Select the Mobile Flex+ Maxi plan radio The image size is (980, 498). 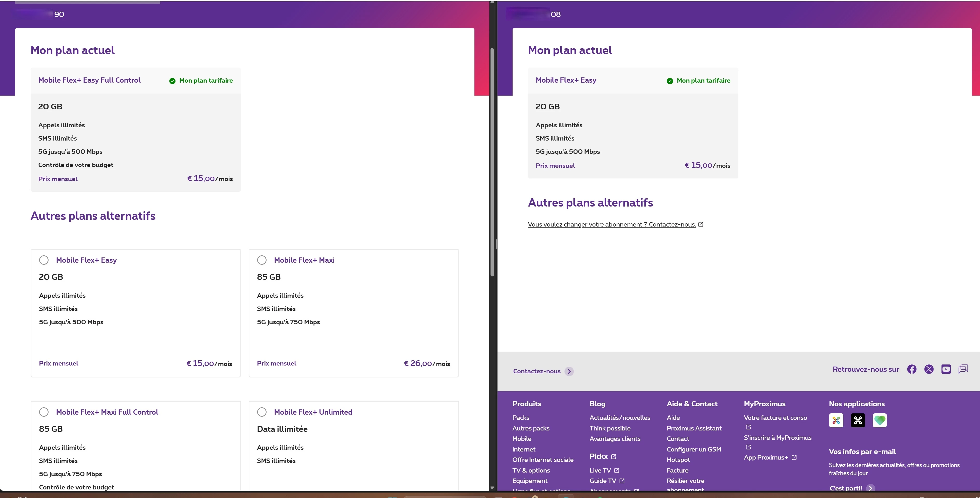[x=262, y=260]
